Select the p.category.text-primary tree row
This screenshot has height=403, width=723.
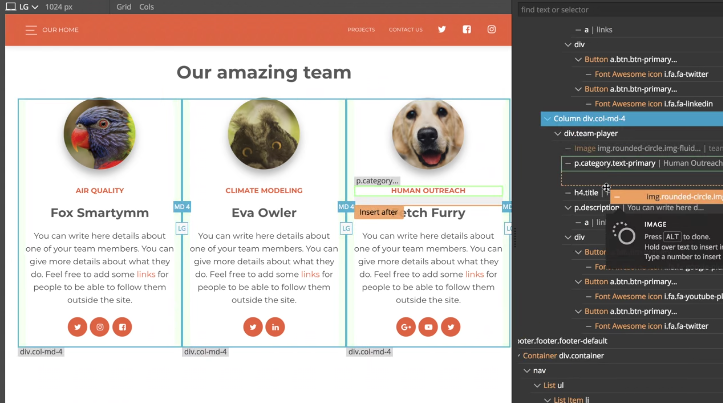point(643,163)
